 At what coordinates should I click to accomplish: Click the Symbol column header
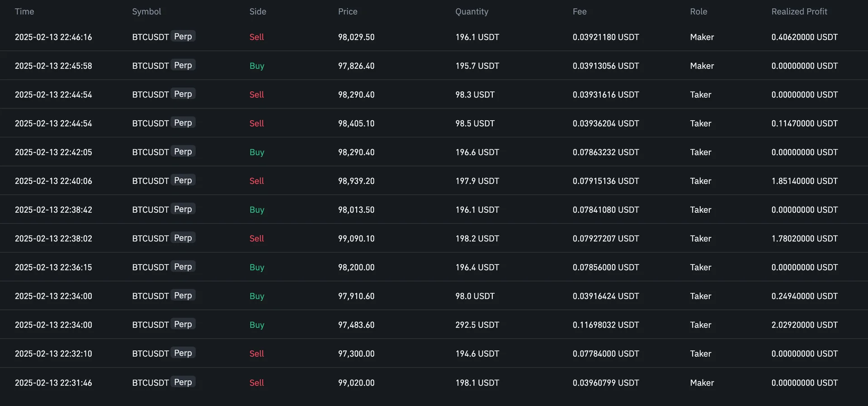[146, 12]
